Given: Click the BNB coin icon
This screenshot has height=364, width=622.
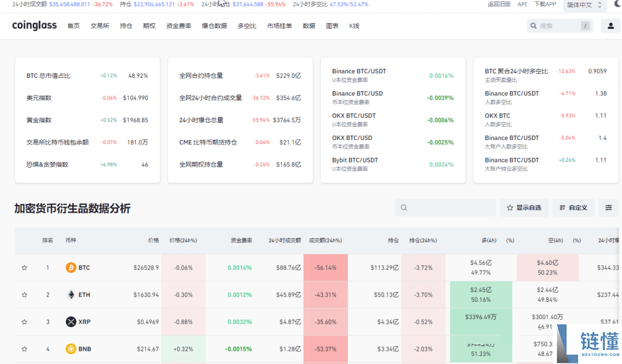Looking at the screenshot, I should click(71, 349).
